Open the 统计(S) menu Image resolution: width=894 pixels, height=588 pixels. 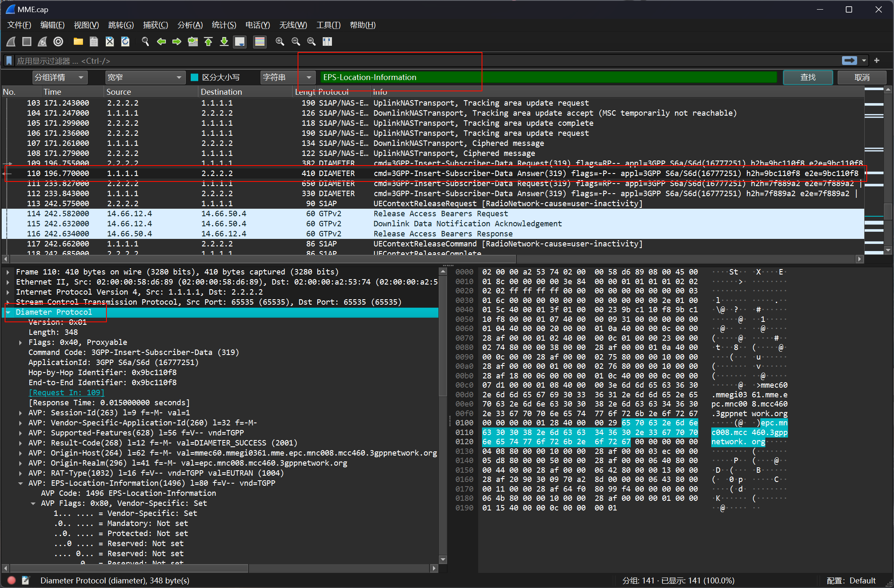click(224, 25)
